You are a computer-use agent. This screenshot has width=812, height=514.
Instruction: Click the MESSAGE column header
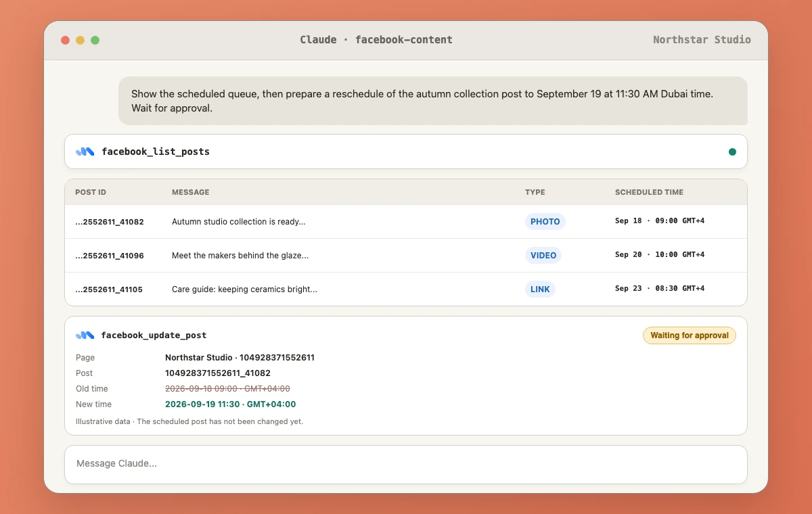pos(191,192)
